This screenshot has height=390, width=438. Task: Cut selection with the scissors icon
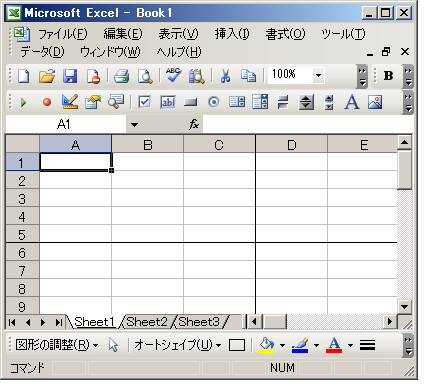(226, 76)
